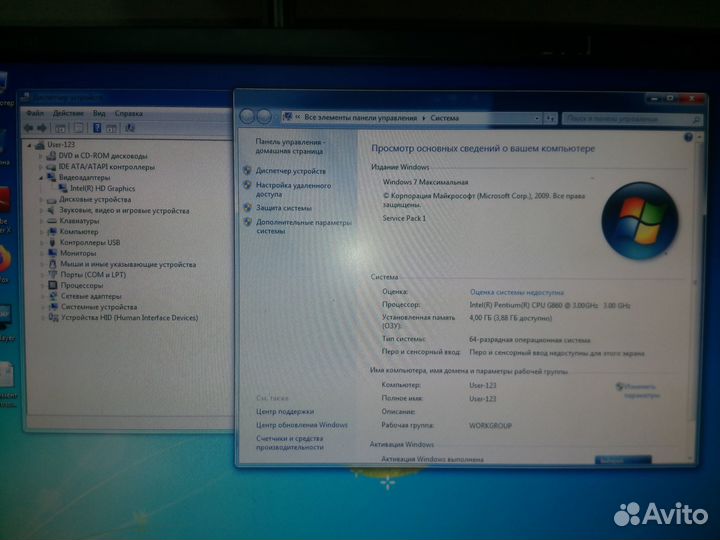
Task: Click the Windows 7 Максимальная text
Action: coord(425,182)
